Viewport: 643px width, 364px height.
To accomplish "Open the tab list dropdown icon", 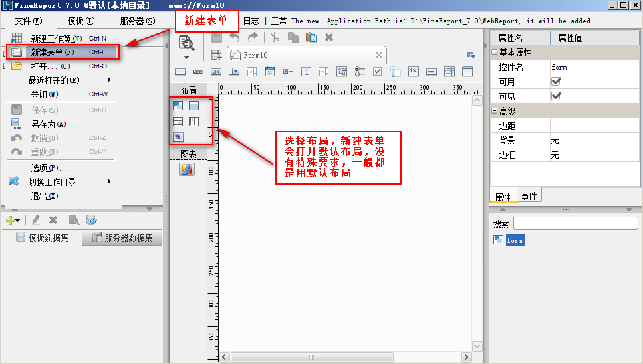I will 471,55.
